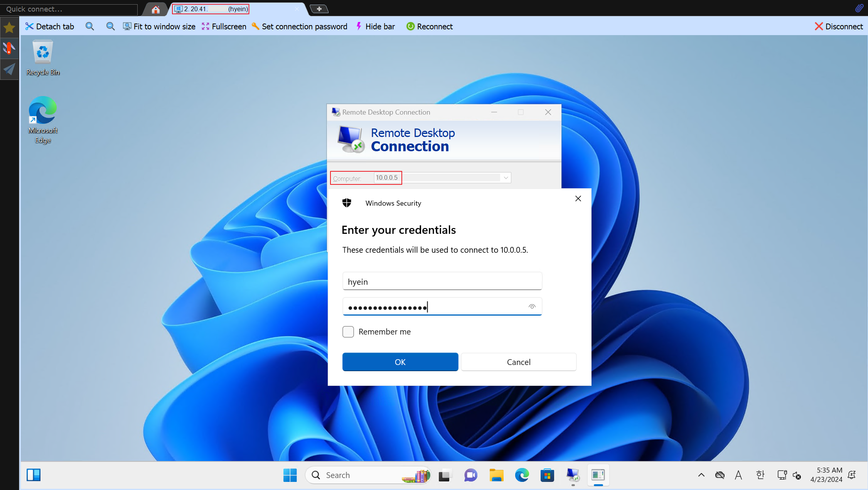
Task: Expand the Computer address dropdown
Action: 506,178
